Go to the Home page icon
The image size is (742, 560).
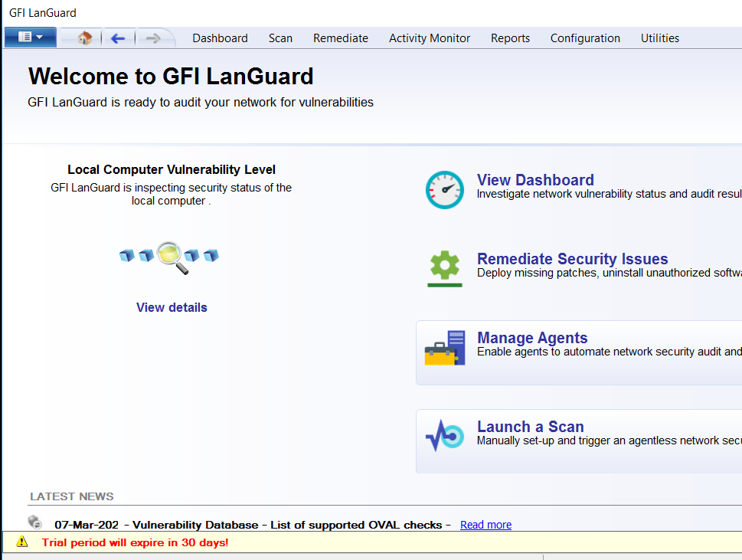(85, 38)
